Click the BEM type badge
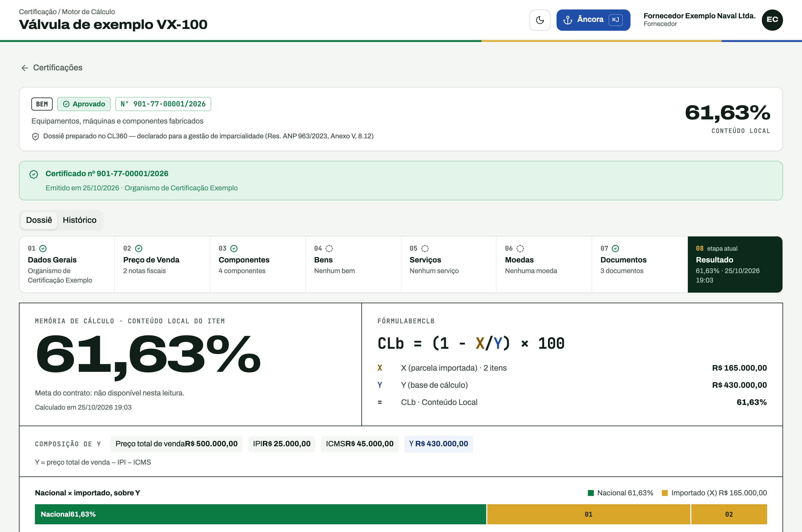This screenshot has width=802, height=532. click(42, 104)
